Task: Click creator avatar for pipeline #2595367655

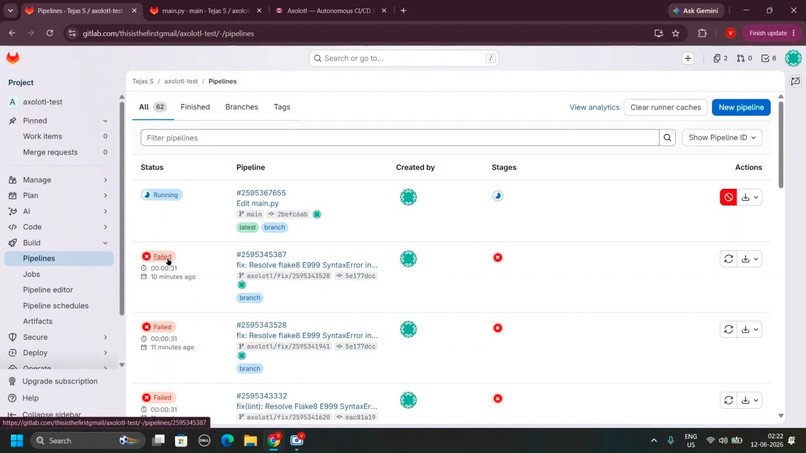Action: 408,197
